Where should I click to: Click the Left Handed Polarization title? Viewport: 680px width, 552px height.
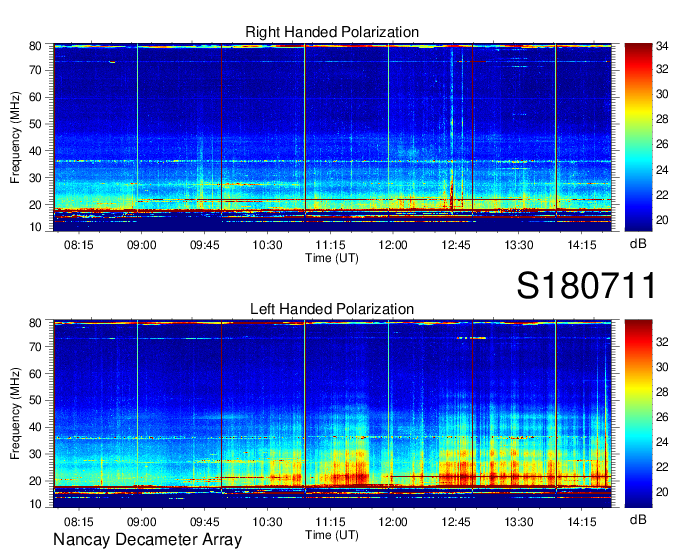pyautogui.click(x=332, y=309)
